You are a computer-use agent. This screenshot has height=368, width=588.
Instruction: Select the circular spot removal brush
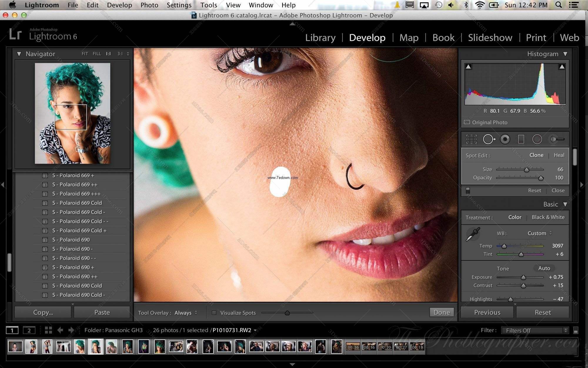(488, 139)
